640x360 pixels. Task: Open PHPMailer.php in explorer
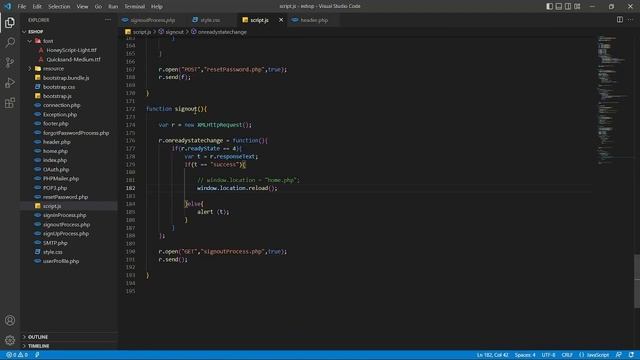point(61,179)
